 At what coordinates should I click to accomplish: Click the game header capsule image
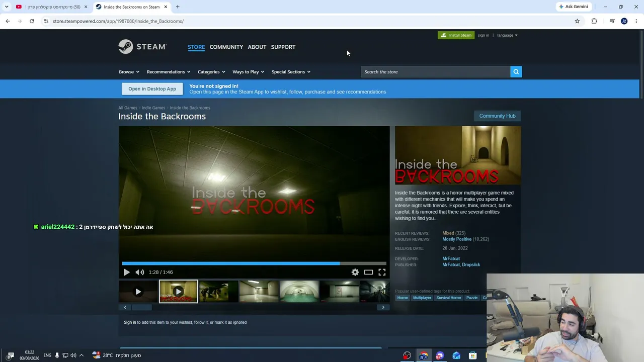click(x=458, y=155)
